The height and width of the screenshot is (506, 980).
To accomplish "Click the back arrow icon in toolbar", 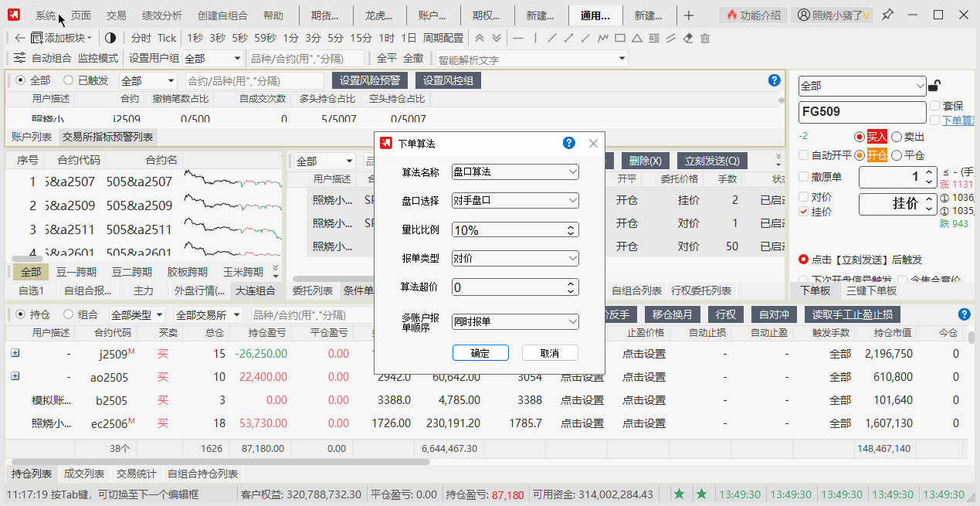I will [x=20, y=38].
